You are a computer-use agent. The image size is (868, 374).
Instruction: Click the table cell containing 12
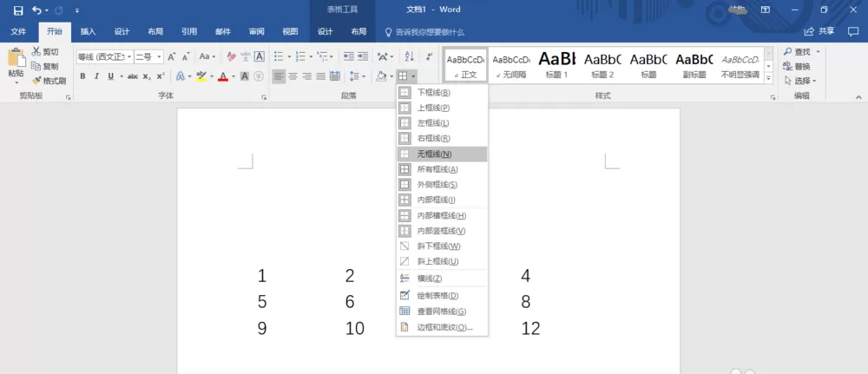[531, 329]
